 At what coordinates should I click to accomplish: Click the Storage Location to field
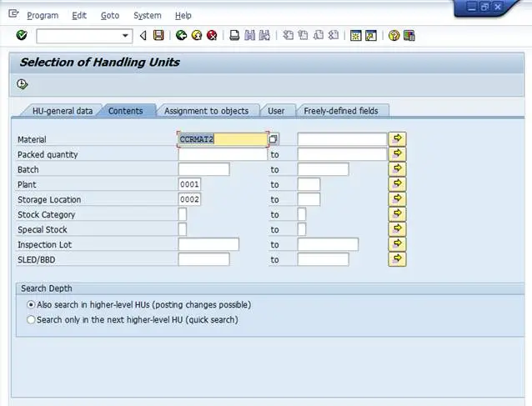[x=309, y=199]
